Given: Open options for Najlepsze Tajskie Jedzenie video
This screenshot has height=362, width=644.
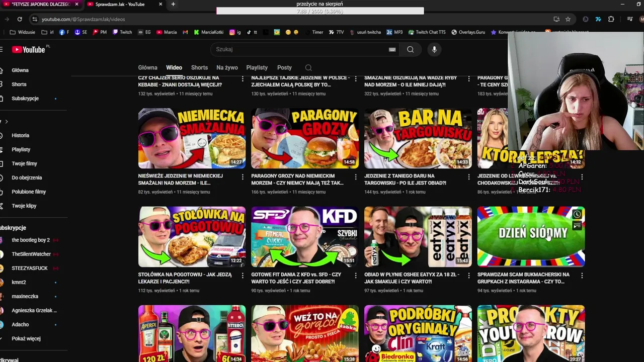Looking at the screenshot, I should (356, 79).
